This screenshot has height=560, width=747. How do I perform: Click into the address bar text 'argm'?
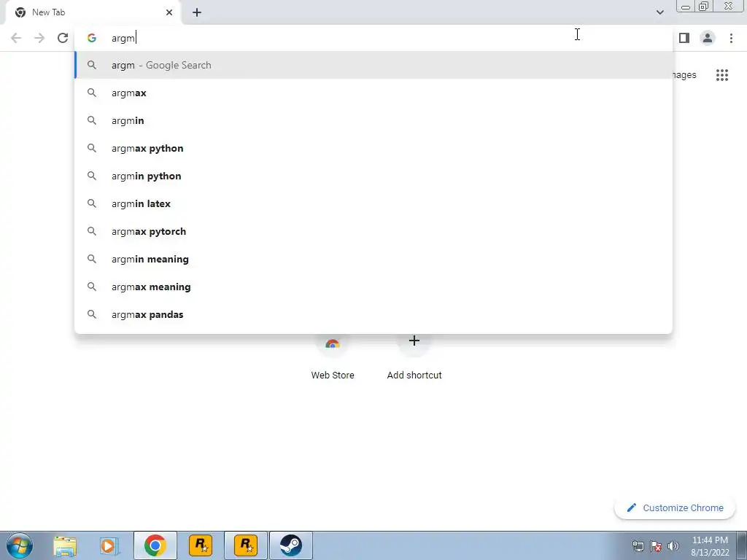click(x=123, y=38)
